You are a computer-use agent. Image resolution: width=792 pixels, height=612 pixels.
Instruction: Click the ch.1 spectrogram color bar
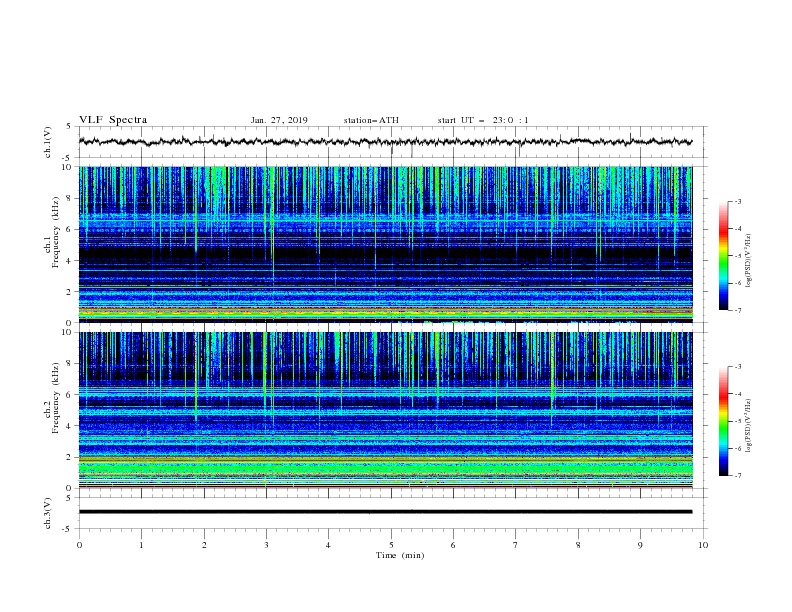pyautogui.click(x=723, y=256)
